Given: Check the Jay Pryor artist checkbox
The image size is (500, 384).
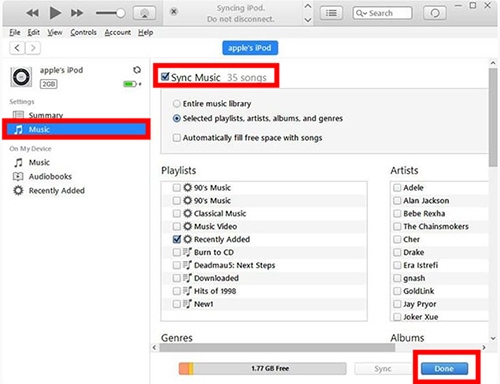Looking at the screenshot, I should [x=397, y=304].
